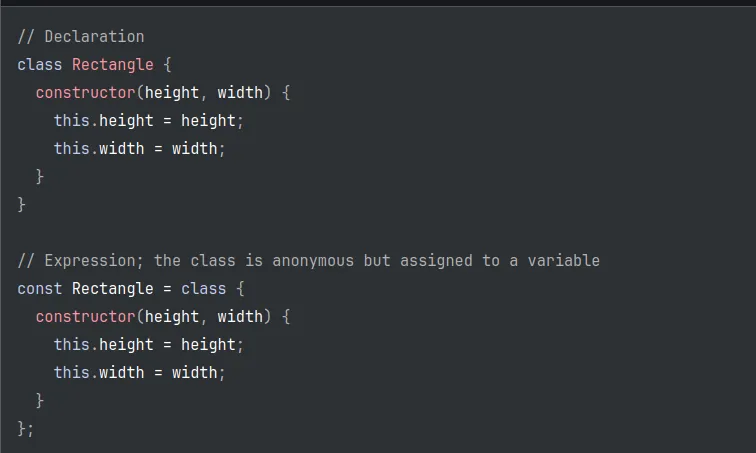Click the '// Declaration' comment line
The image size is (756, 453).
(x=81, y=37)
